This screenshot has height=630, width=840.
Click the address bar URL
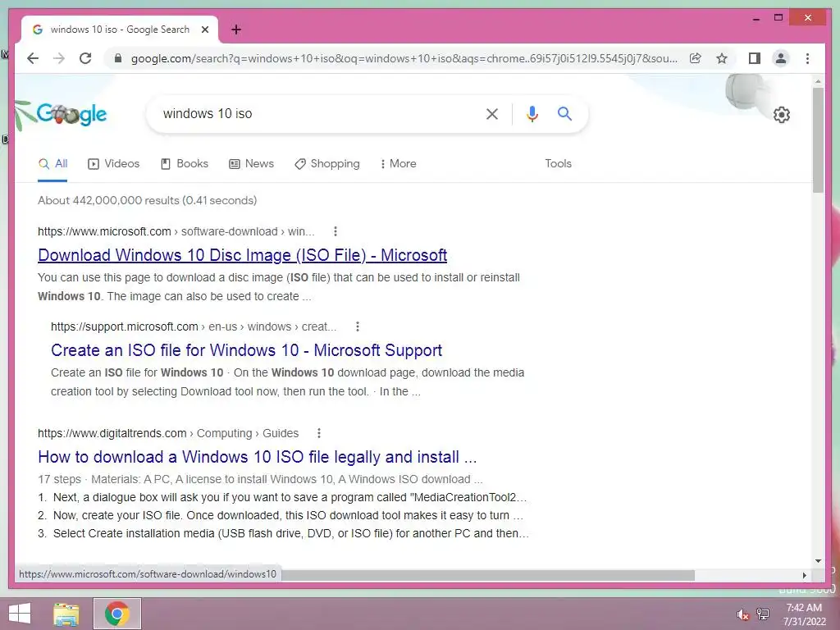tap(404, 58)
